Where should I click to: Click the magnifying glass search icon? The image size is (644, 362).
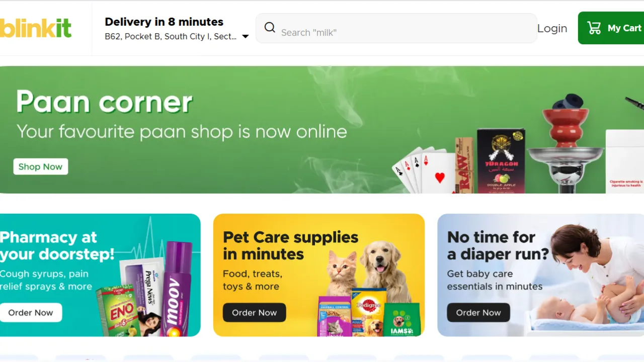[x=270, y=28]
